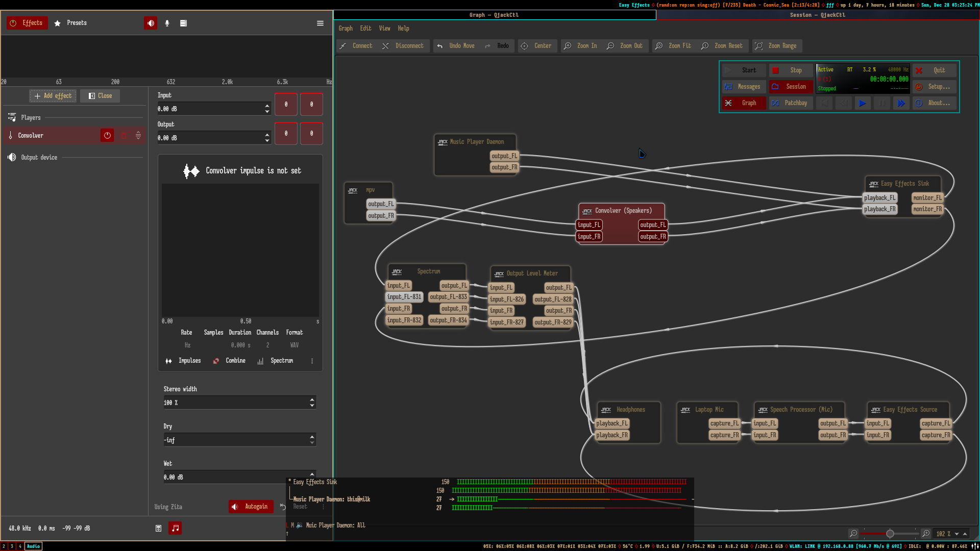Screen dimensions: 980x551
Task: Click the Add effect button
Action: click(53, 96)
